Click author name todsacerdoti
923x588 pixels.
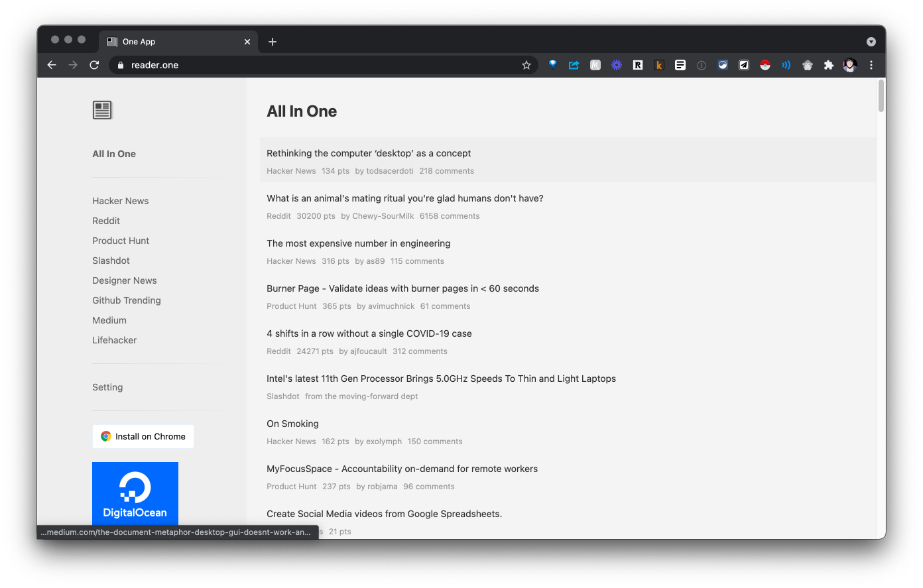point(390,171)
